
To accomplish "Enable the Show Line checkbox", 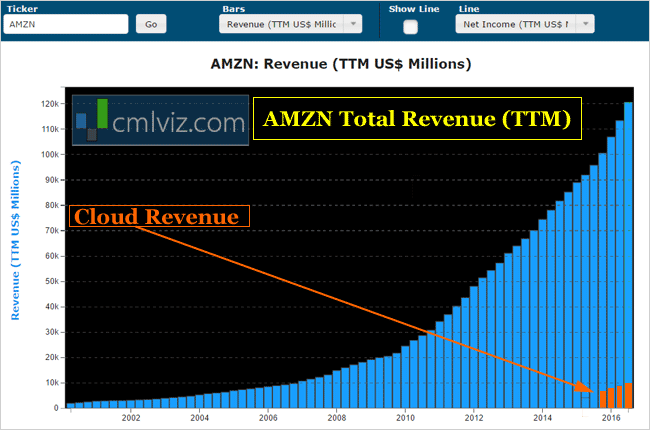I will tap(410, 27).
